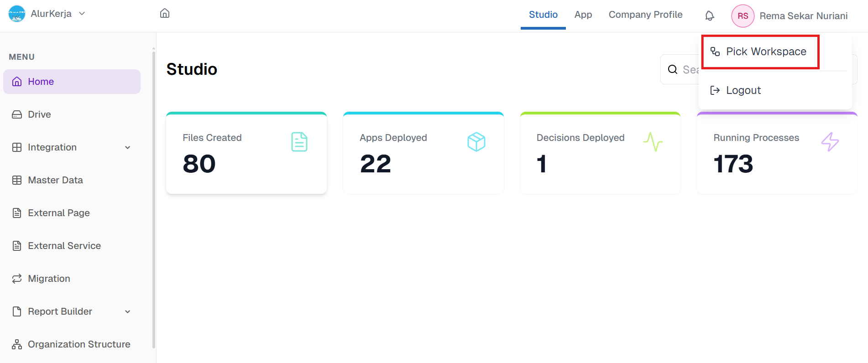Open the Apps Deployed card

tap(424, 153)
